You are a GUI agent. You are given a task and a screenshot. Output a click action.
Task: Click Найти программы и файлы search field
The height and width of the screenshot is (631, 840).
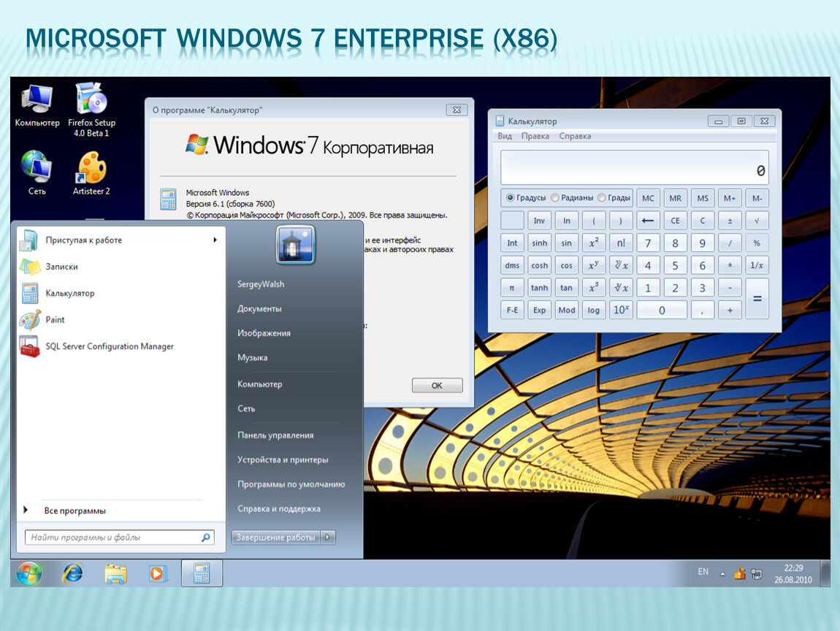point(120,538)
